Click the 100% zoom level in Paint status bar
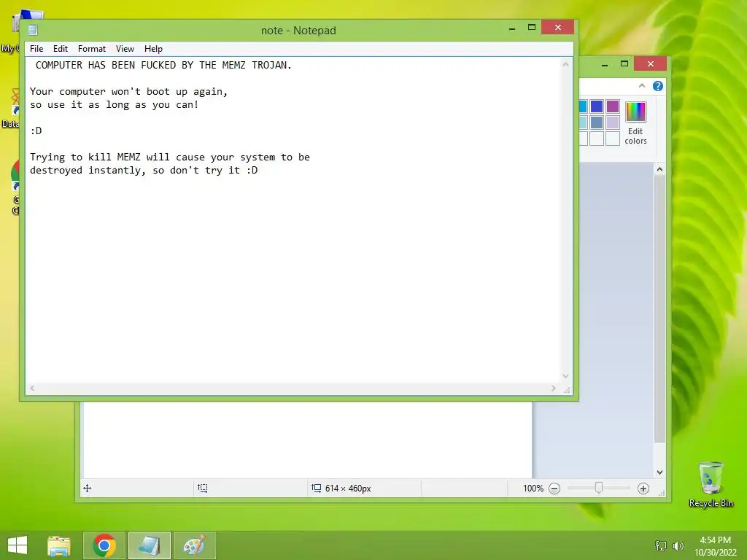747x560 pixels. [x=533, y=489]
